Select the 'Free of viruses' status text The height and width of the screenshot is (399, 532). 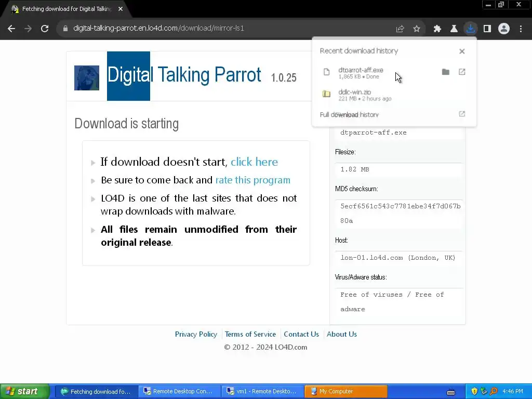(x=398, y=302)
